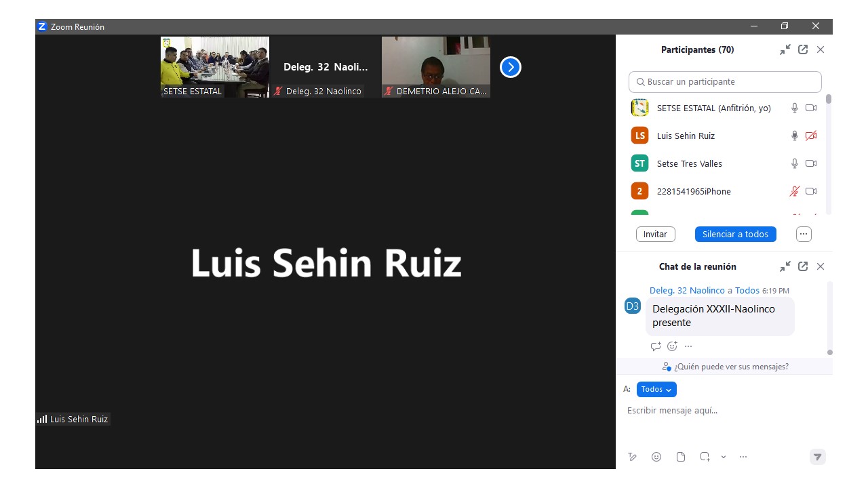React to the Naolinco message with emoji

click(672, 346)
